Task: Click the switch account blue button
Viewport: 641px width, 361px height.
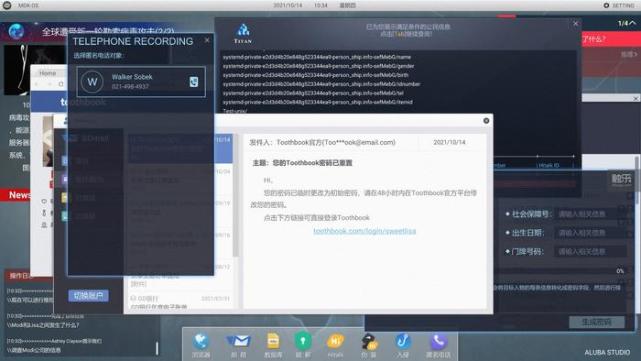Action: [88, 296]
